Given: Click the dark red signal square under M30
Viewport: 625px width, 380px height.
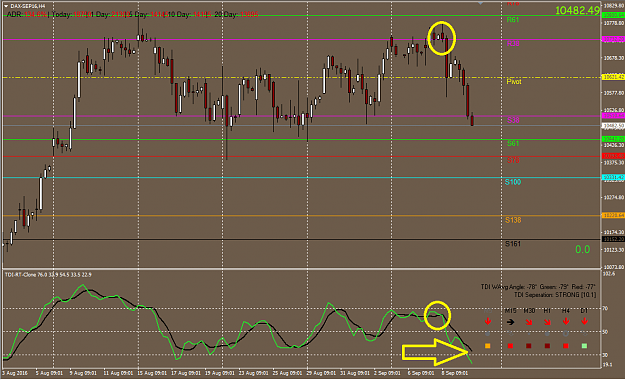Looking at the screenshot, I should (x=529, y=346).
